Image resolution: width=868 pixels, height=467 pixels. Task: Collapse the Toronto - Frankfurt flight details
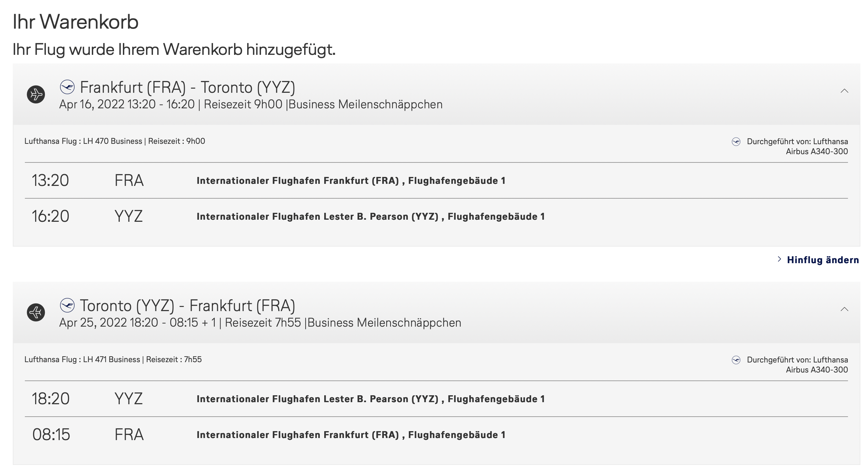844,309
